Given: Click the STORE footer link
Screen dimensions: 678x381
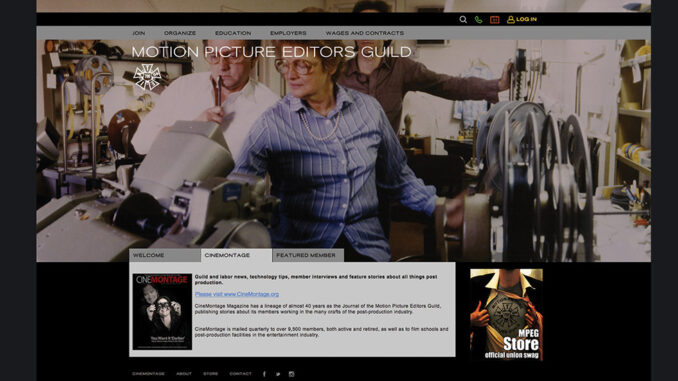Looking at the screenshot, I should [x=211, y=374].
